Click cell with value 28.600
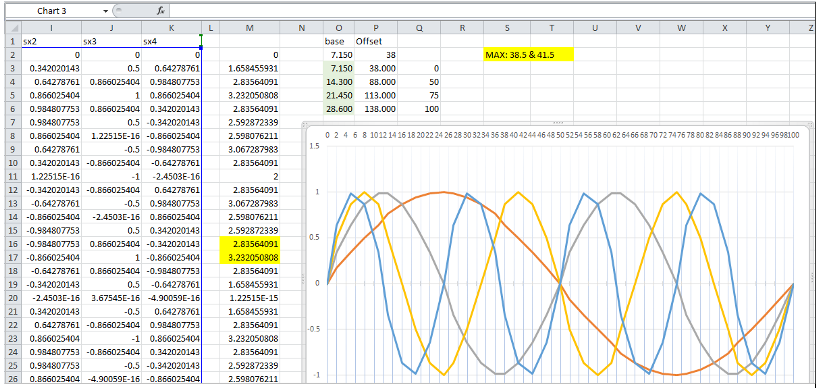The height and width of the screenshot is (388, 818). point(339,108)
